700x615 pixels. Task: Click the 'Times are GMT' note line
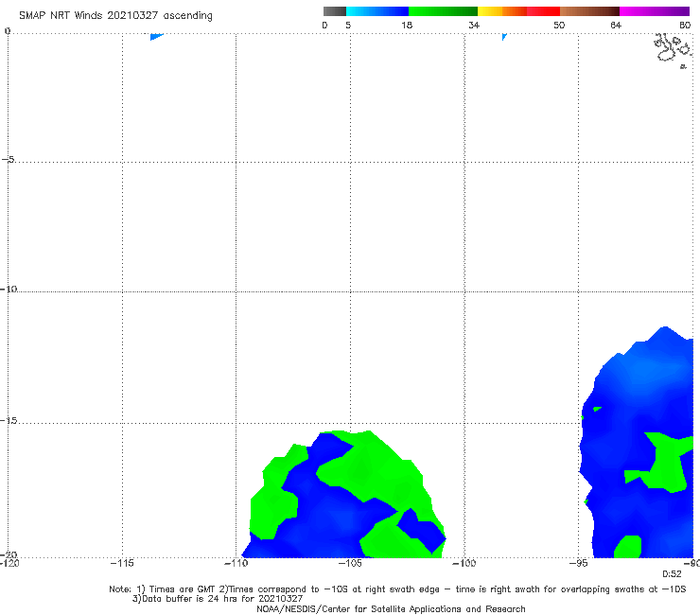click(397, 589)
